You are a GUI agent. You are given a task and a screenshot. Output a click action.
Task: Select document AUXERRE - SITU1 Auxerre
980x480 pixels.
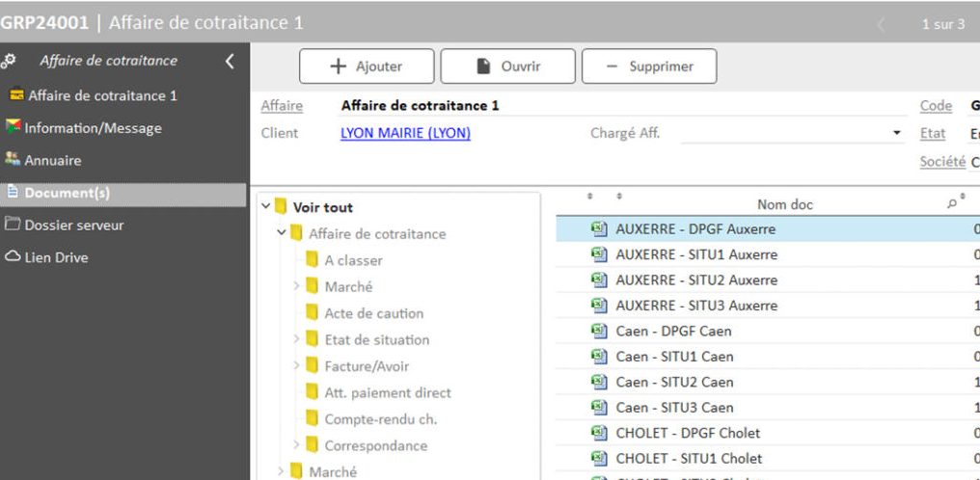[x=696, y=254]
